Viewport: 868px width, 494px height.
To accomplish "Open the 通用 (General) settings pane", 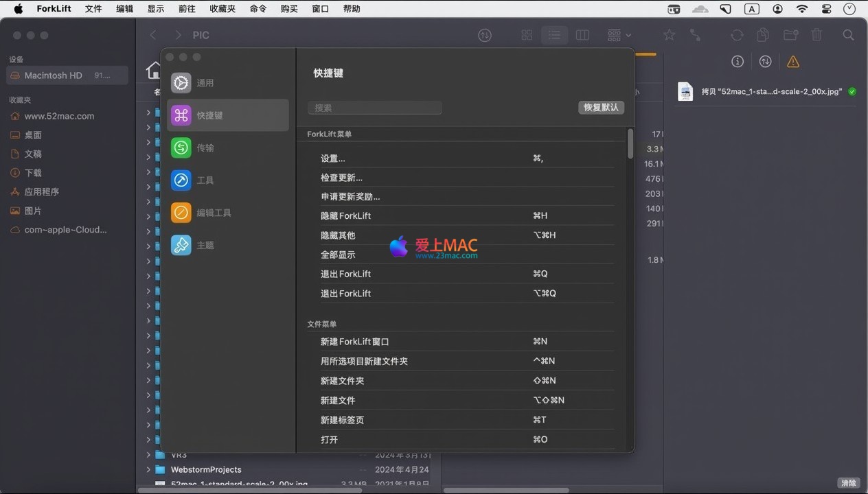I will [x=181, y=83].
